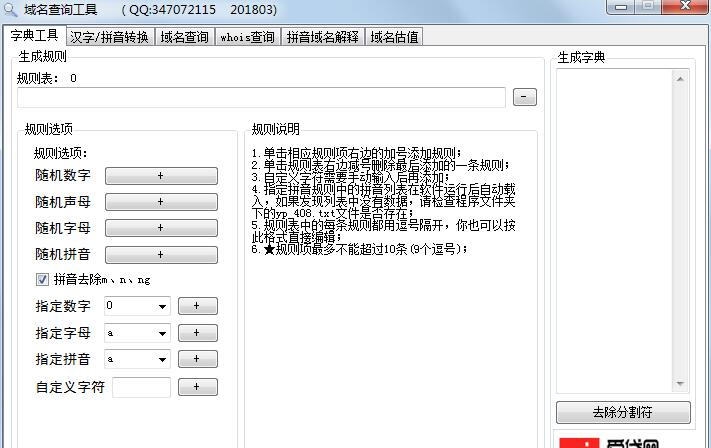Click rule note line 6 about 10条 limit
711x448 pixels.
click(360, 249)
